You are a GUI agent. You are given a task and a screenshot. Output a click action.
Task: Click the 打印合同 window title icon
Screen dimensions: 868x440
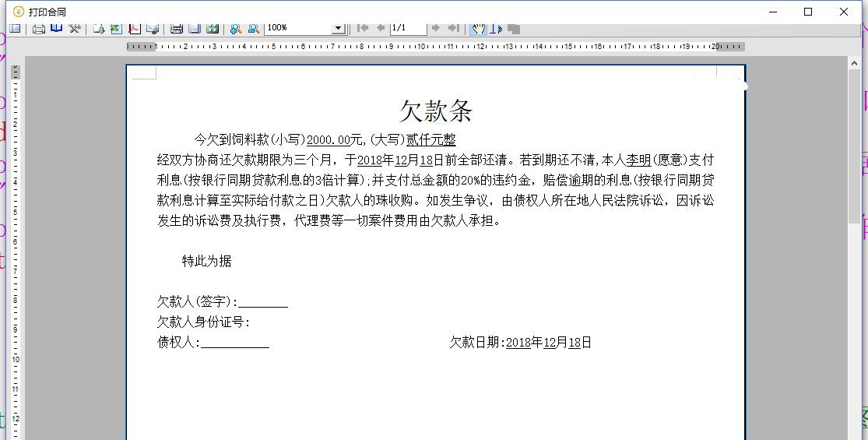[18, 12]
